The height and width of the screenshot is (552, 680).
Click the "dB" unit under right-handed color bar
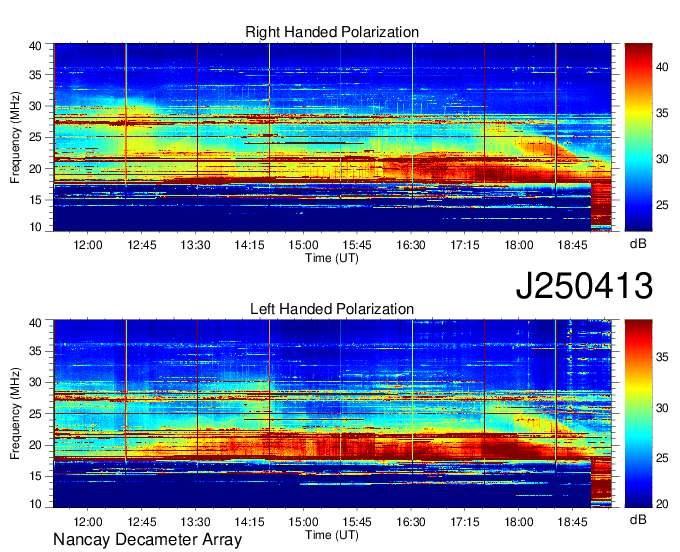tap(638, 244)
